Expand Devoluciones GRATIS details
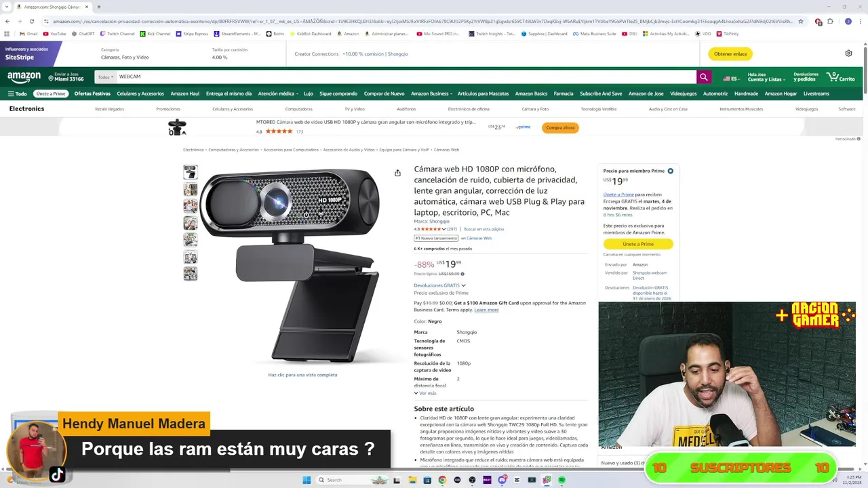The image size is (868, 488). (439, 285)
